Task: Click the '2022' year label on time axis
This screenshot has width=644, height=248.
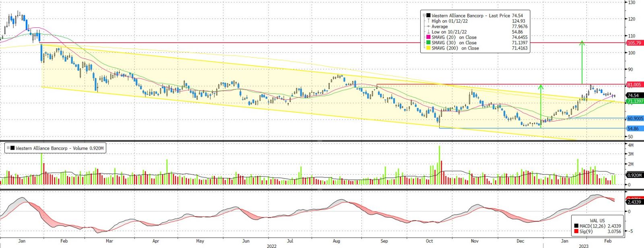Action: coord(272,246)
